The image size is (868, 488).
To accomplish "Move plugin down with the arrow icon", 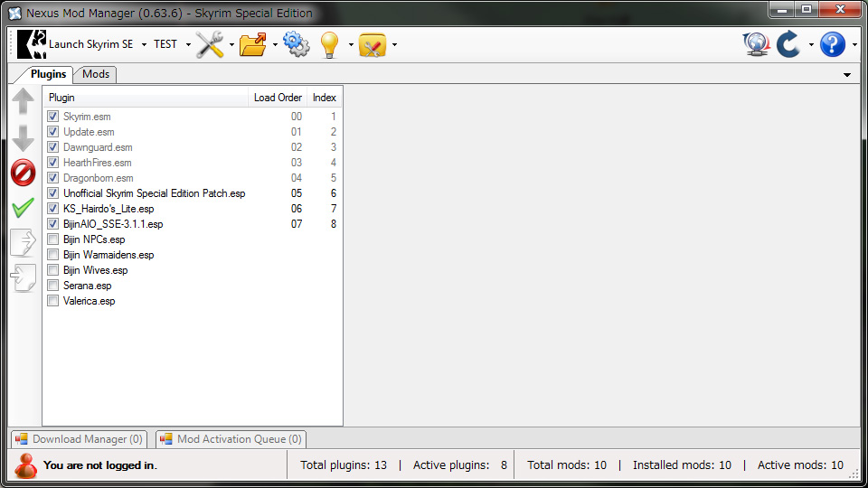I will 24,137.
